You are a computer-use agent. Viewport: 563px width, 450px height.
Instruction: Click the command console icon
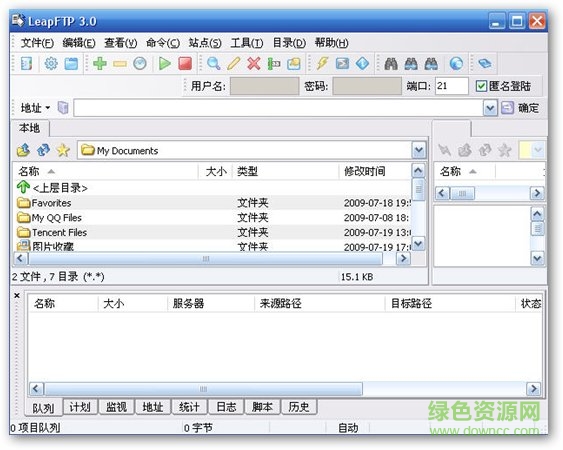pos(342,64)
